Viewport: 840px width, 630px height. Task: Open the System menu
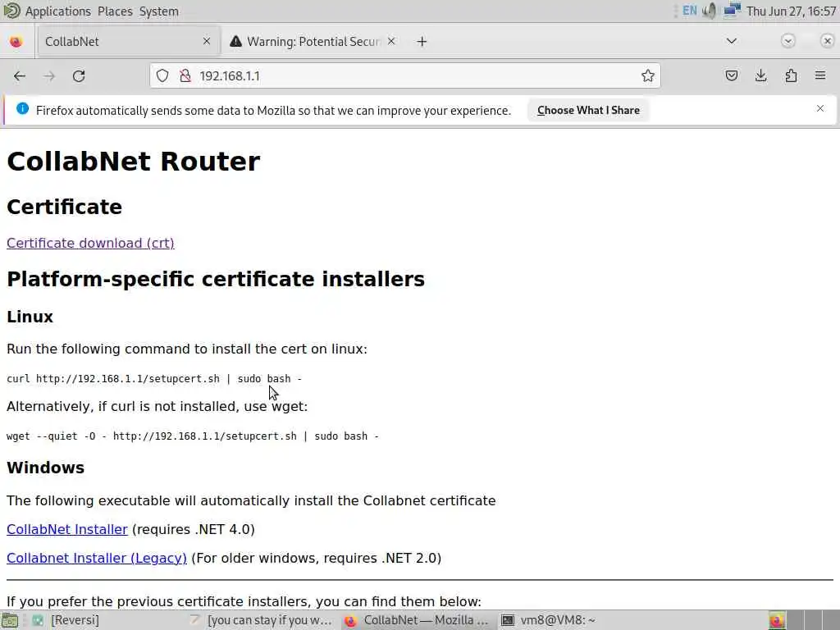click(158, 11)
